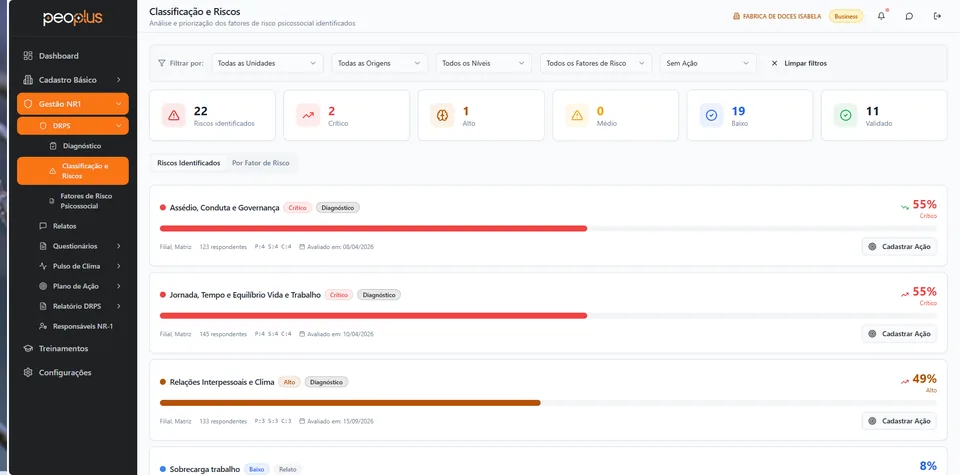Open the Todos os Níveis dropdown
This screenshot has height=475, width=960.
483,63
